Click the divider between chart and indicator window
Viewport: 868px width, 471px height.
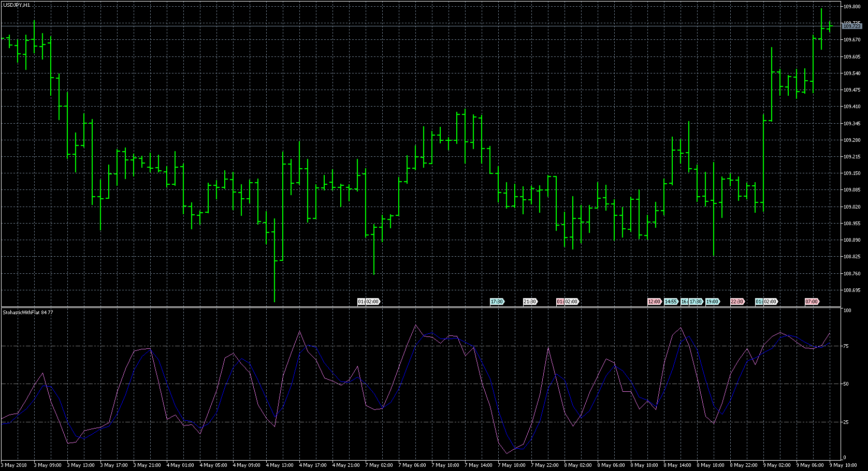pyautogui.click(x=421, y=307)
